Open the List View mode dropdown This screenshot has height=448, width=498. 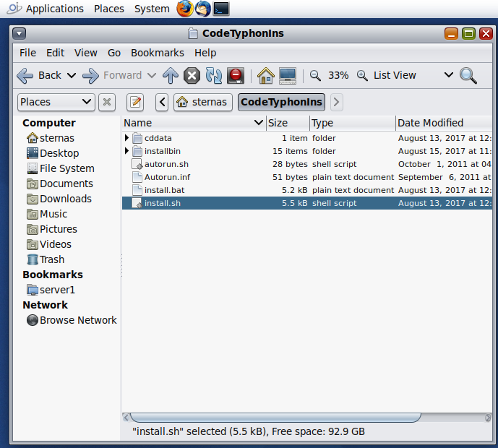pos(413,76)
